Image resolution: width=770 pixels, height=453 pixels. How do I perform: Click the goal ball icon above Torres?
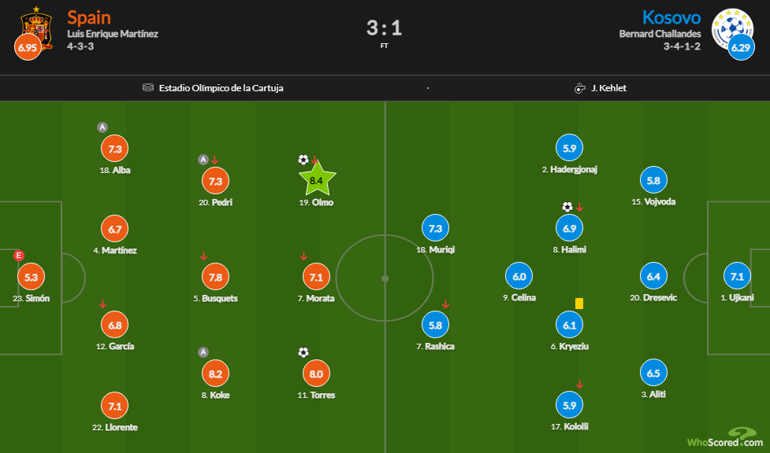click(x=303, y=352)
